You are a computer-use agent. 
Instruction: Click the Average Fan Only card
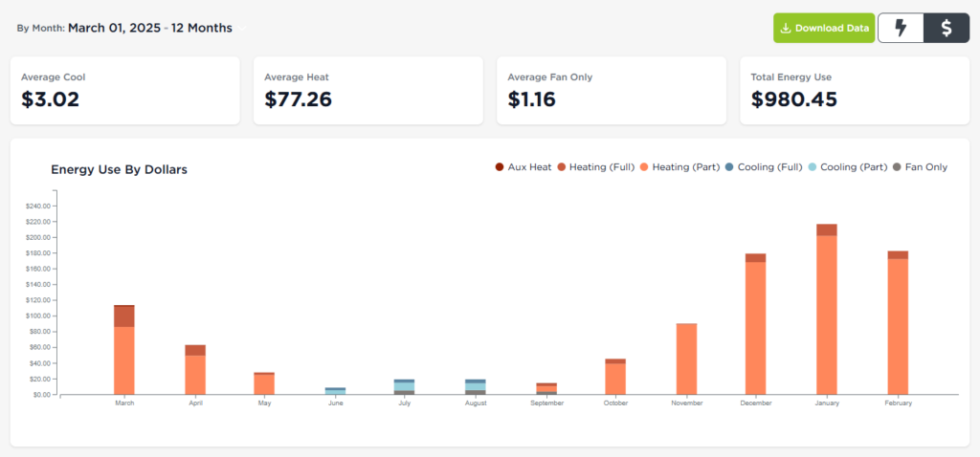click(x=611, y=91)
